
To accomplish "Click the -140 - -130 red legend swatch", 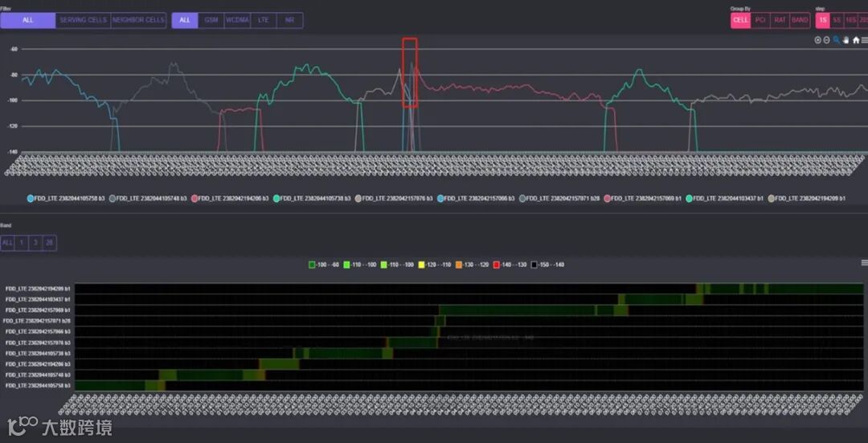I will pyautogui.click(x=497, y=265).
